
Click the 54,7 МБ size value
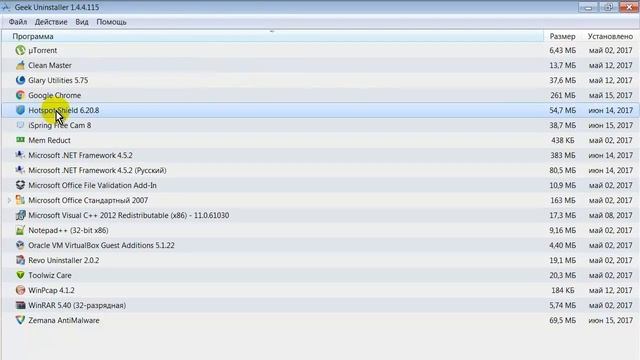point(562,110)
